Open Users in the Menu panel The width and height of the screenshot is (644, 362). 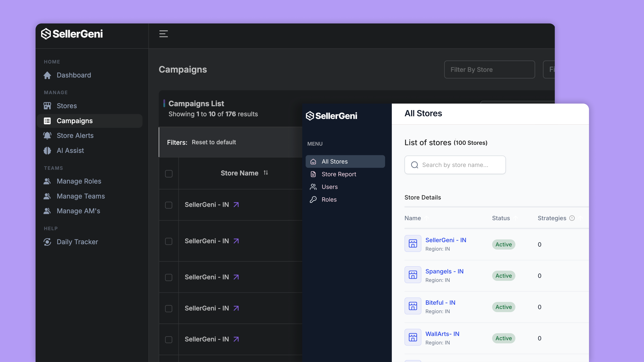[x=330, y=187]
